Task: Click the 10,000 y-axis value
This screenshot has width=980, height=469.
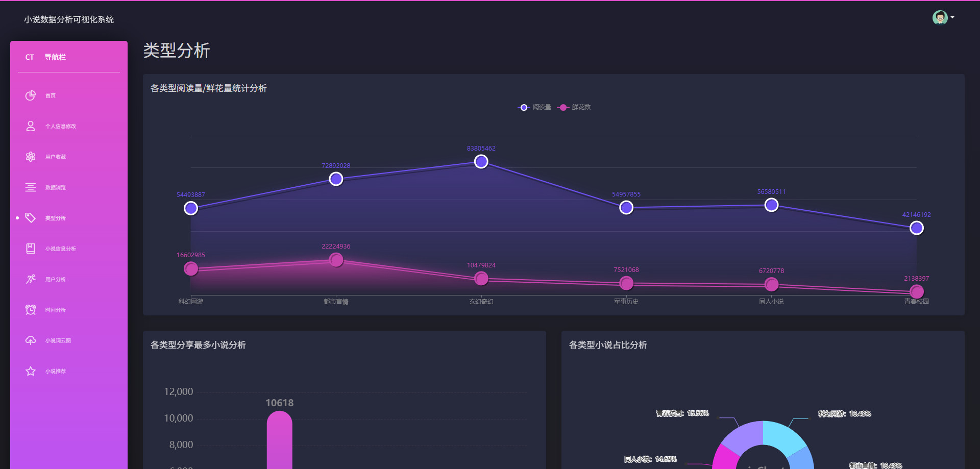Action: [x=179, y=418]
